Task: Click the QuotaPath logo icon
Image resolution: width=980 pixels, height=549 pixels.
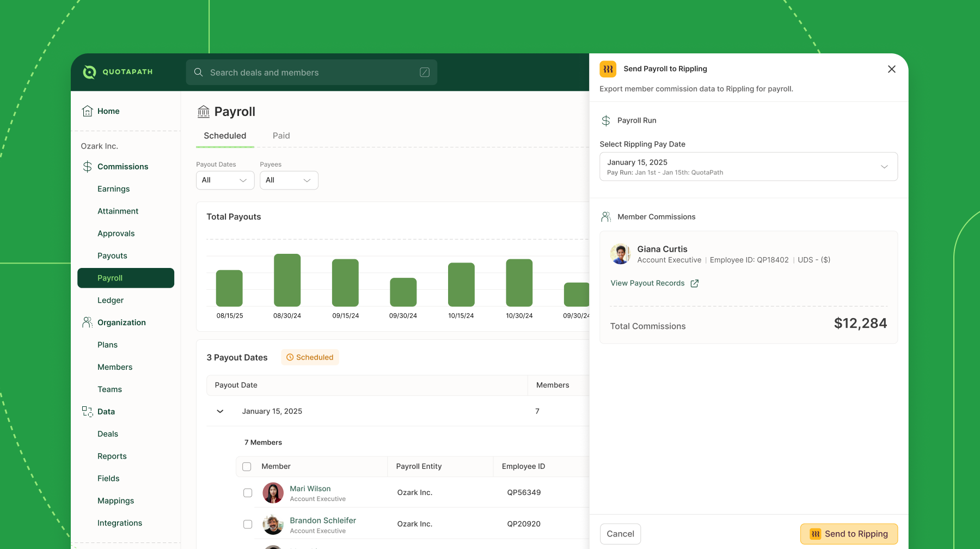Action: pos(89,72)
